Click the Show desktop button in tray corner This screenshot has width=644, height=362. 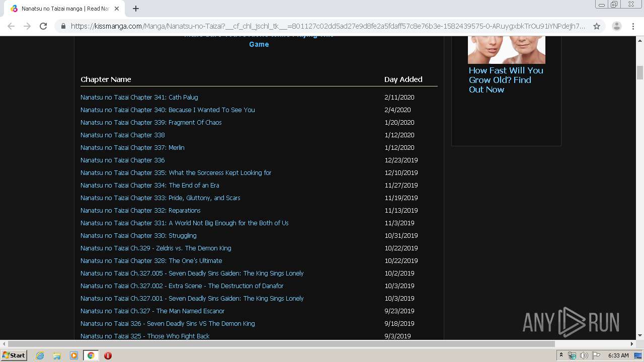[x=638, y=355]
